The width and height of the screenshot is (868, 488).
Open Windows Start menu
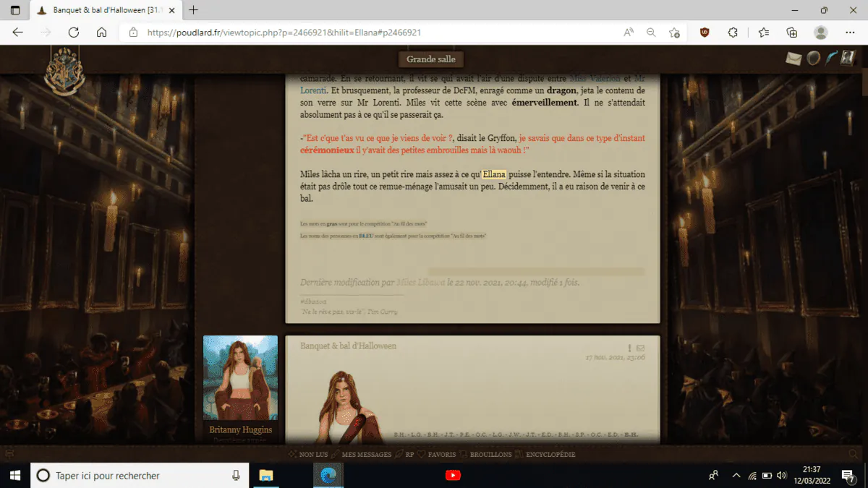pyautogui.click(x=14, y=476)
